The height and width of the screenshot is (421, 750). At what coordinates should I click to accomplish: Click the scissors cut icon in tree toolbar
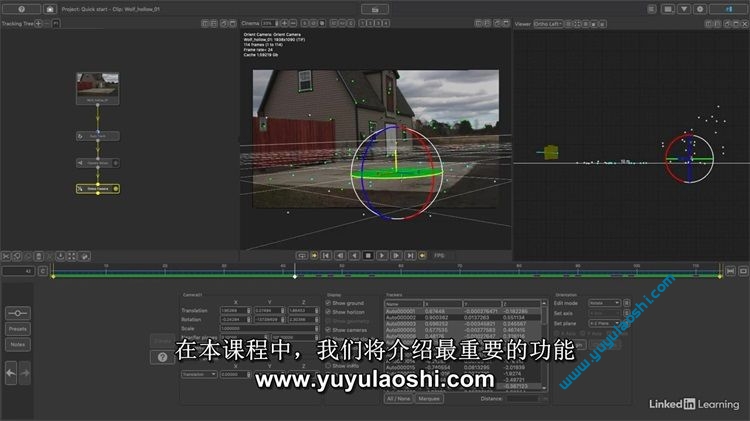(x=6, y=256)
